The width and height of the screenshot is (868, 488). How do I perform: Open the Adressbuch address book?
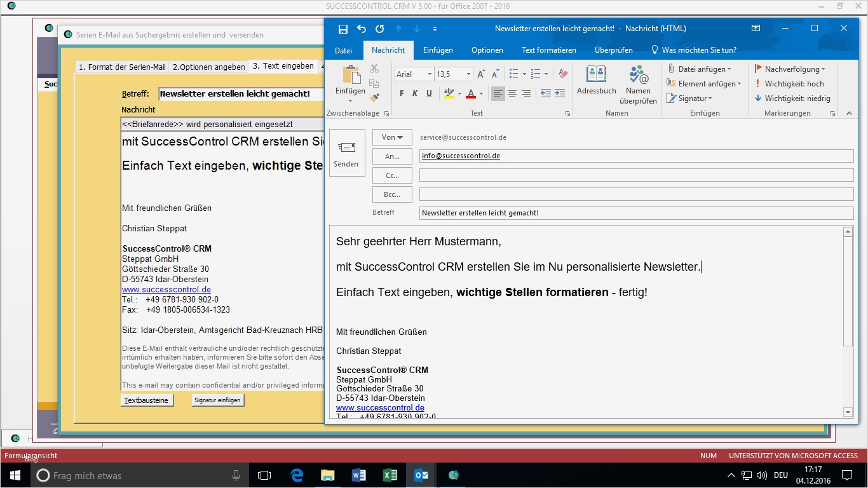596,81
